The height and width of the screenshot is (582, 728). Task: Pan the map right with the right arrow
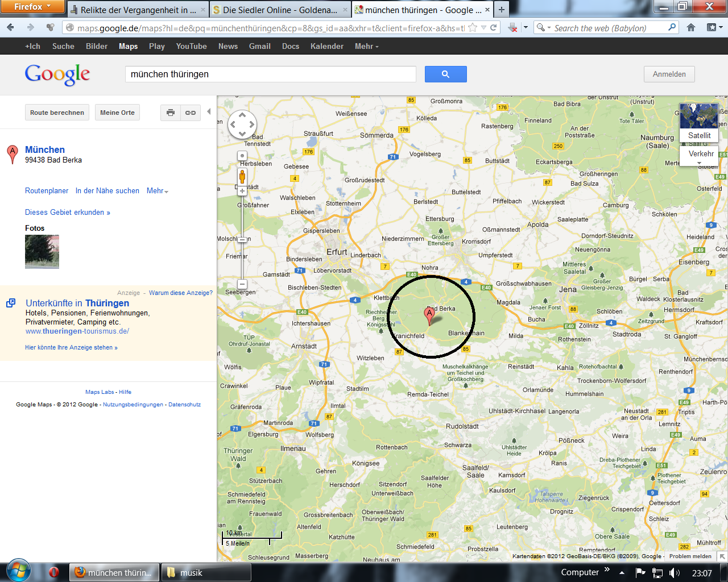click(252, 124)
